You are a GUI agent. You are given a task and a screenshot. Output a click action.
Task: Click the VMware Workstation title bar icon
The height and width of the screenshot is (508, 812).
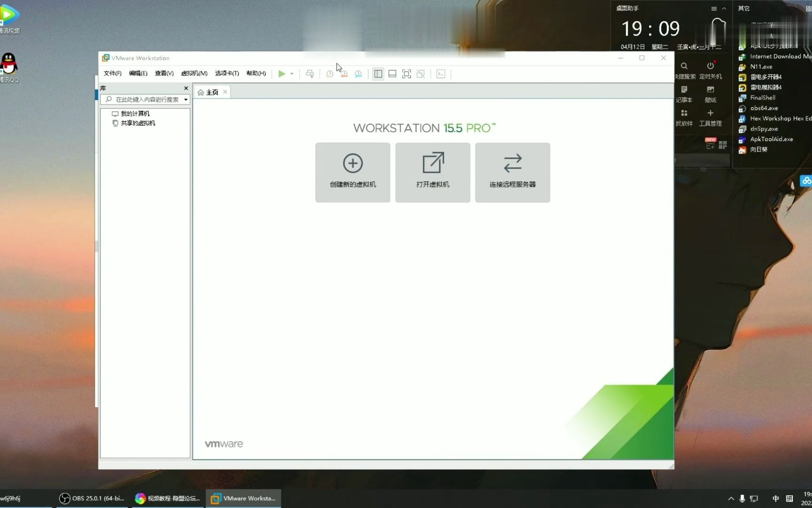(106, 58)
